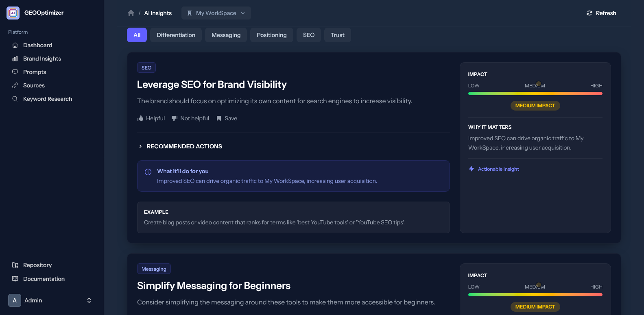Click the Leverage SEO for Brand Visibility title
Image resolution: width=644 pixels, height=315 pixels.
click(x=212, y=85)
